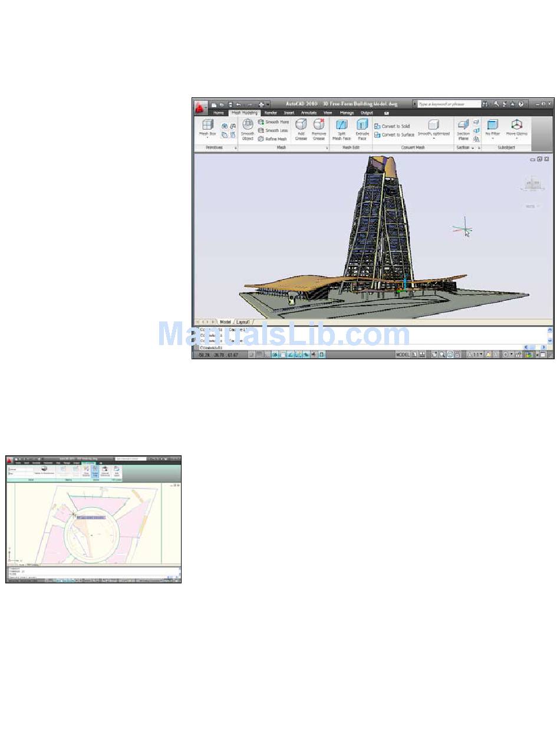Click the Save quick access icon
Image resolution: width=560 pixels, height=732 pixels.
point(230,104)
